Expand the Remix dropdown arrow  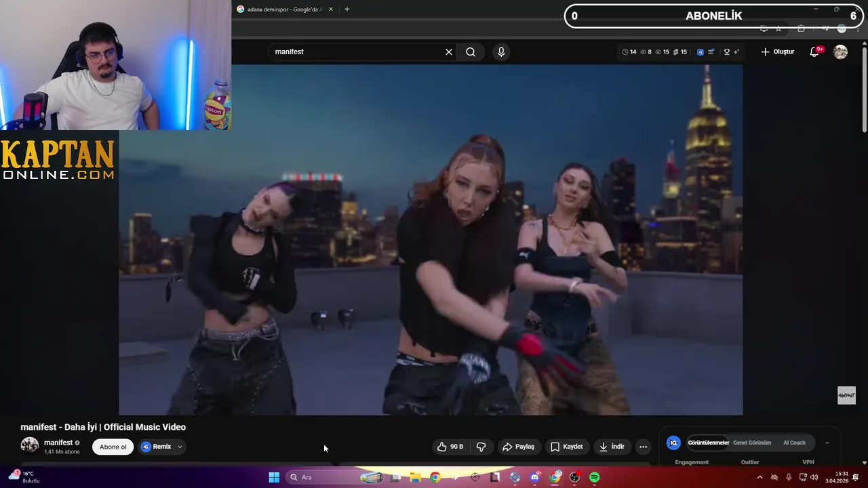[180, 447]
